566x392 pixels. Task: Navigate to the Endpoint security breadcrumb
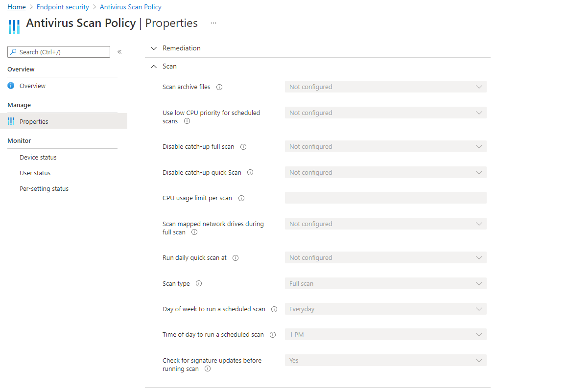pyautogui.click(x=63, y=7)
